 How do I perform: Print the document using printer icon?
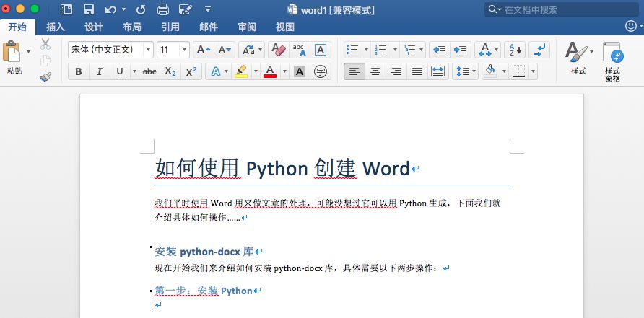163,9
